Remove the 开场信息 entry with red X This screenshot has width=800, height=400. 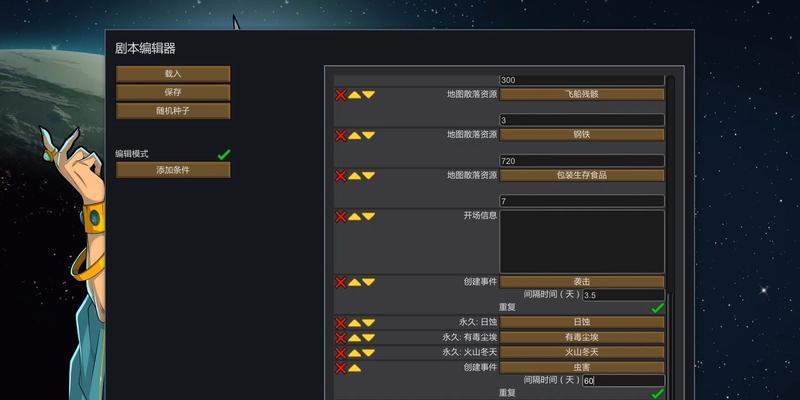pos(340,217)
